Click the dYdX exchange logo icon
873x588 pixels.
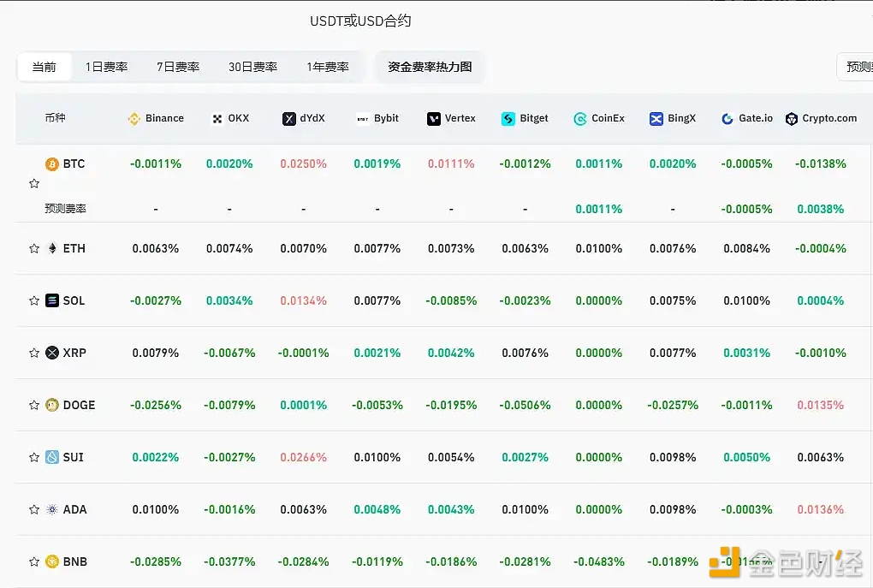(289, 119)
